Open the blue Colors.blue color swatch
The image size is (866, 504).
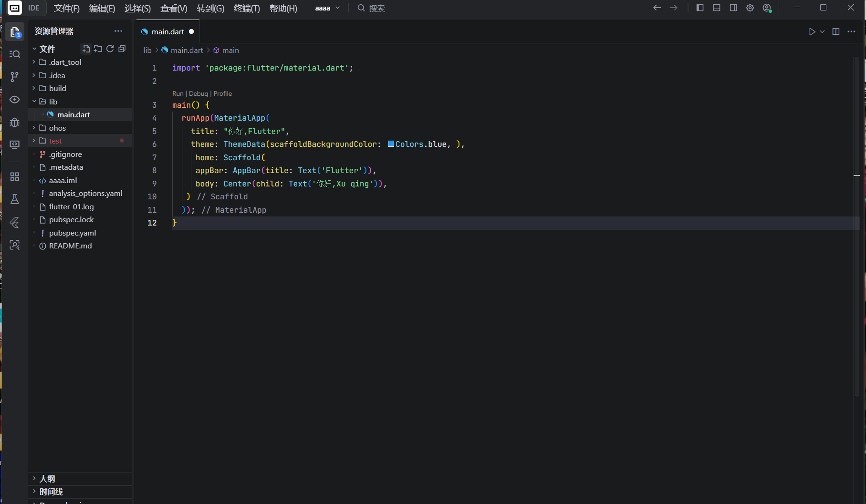(391, 144)
